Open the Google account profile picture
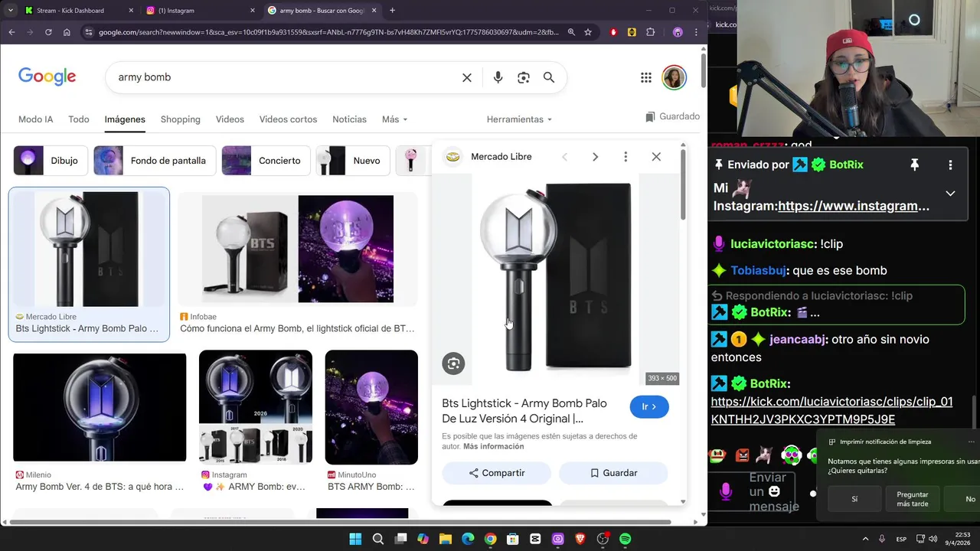Image resolution: width=980 pixels, height=551 pixels. (675, 77)
